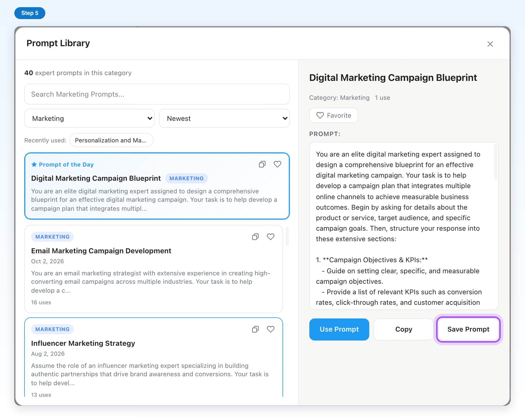Click the MARKETING tag on Email Marketing card

click(52, 237)
